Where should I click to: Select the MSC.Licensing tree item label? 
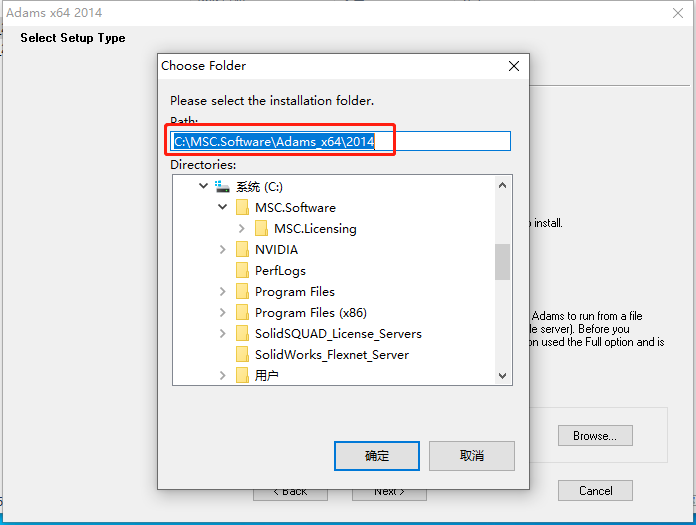[x=315, y=229]
